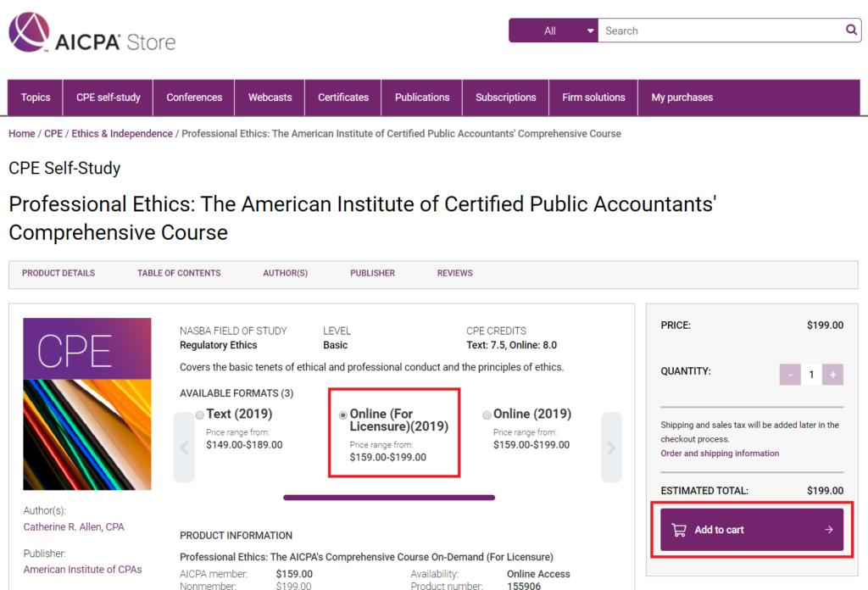
Task: Decrease quantity using the minus icon
Action: [790, 374]
